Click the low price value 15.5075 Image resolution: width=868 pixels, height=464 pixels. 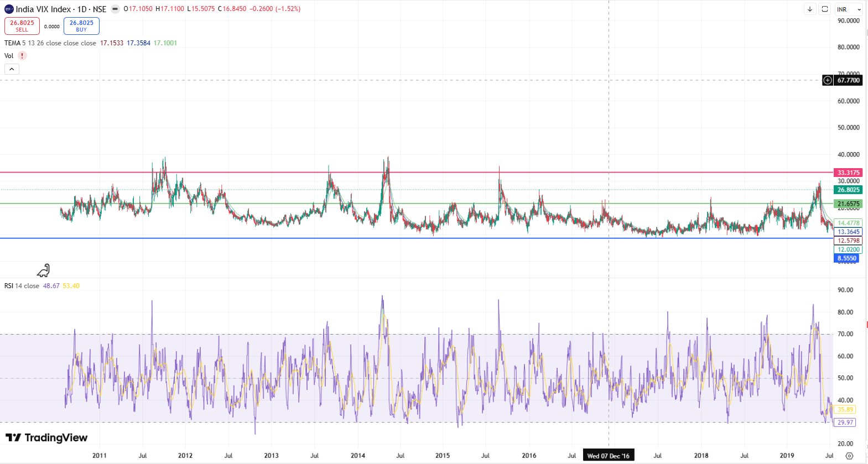(203, 9)
